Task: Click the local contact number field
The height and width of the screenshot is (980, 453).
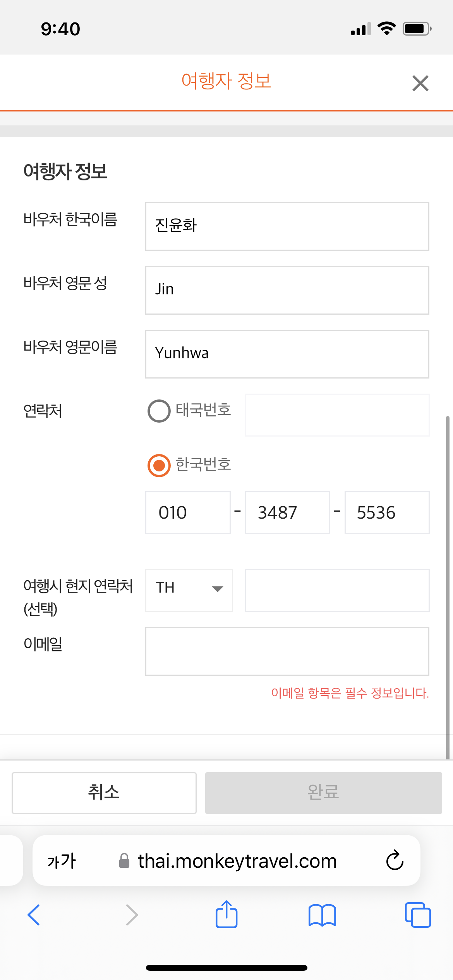Action: [x=337, y=590]
